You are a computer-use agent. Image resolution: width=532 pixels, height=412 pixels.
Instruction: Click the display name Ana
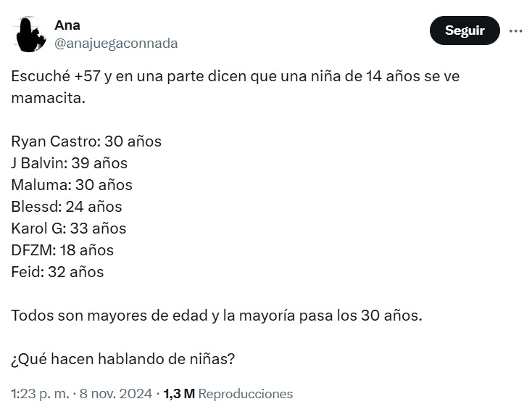pos(67,25)
